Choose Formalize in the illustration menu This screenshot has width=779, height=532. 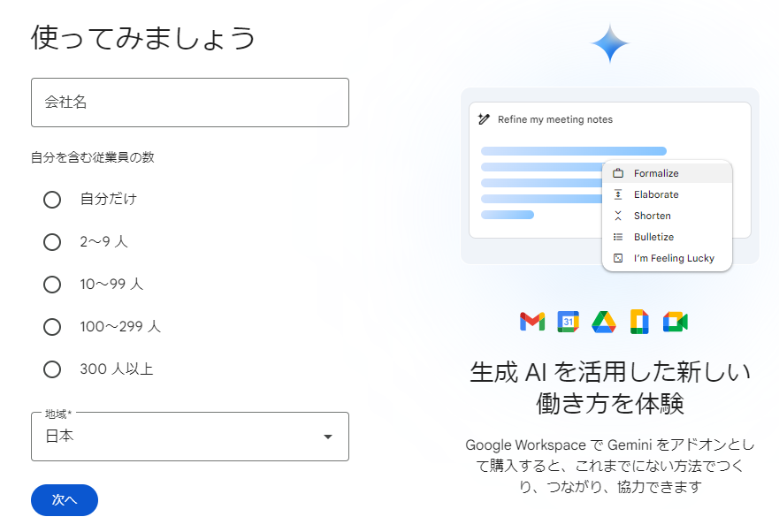pyautogui.click(x=667, y=173)
